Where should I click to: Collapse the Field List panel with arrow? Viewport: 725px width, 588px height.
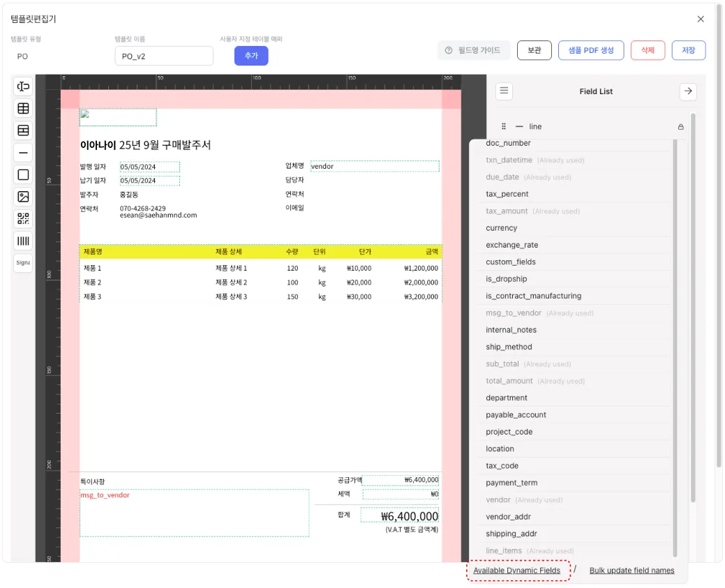(x=687, y=91)
